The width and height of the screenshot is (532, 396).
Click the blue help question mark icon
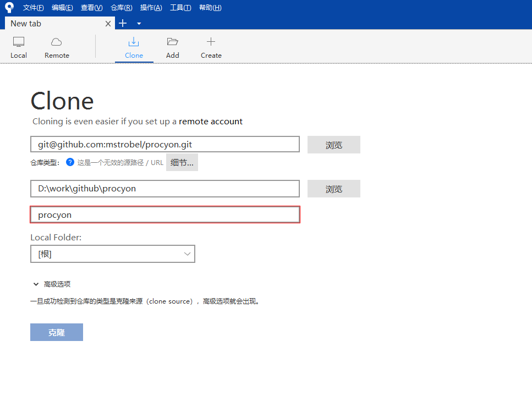[70, 162]
